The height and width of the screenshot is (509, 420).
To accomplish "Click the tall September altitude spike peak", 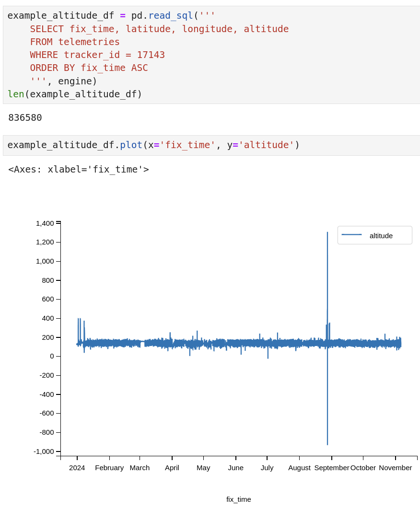I will click(327, 233).
